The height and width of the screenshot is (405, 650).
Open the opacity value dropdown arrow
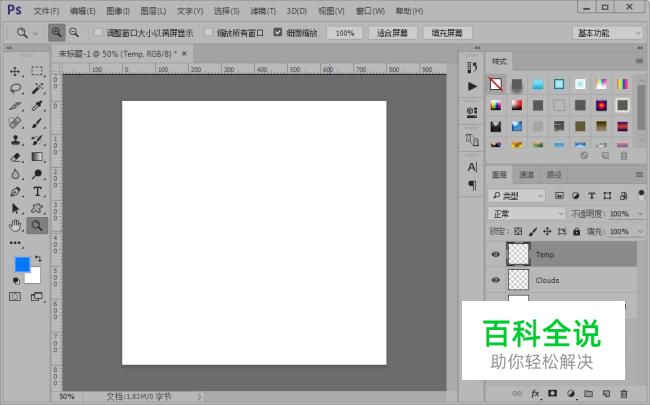[x=640, y=214]
